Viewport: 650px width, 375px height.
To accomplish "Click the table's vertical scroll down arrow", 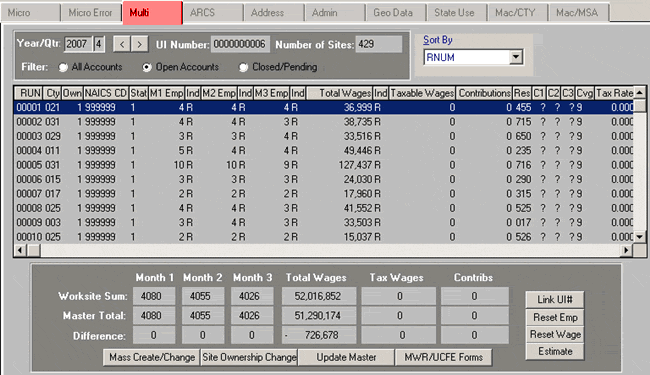I will point(640,237).
